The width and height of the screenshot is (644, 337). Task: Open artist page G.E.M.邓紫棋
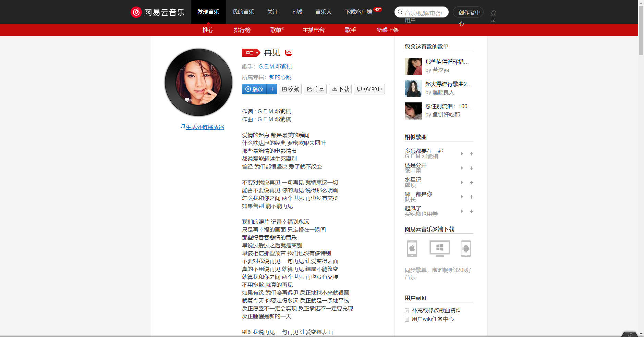click(x=275, y=66)
